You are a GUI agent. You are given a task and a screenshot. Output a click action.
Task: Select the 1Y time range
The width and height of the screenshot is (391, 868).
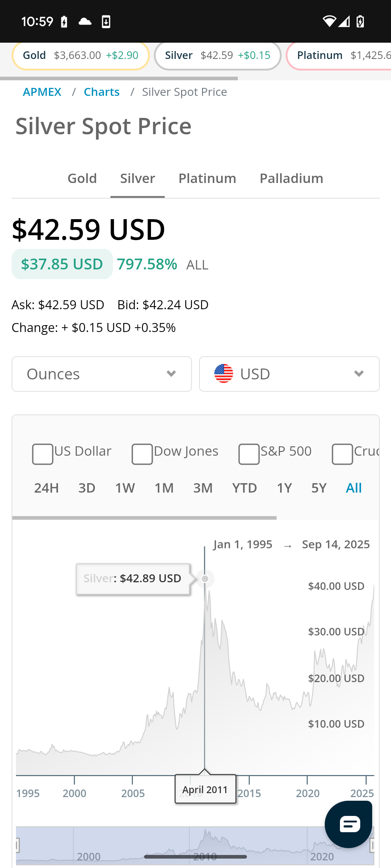pos(284,488)
